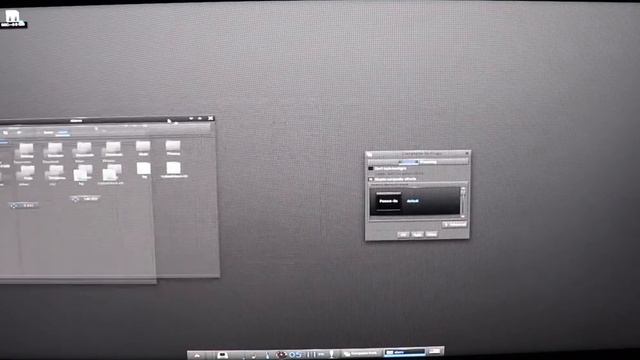
Task: Switch to the highlighted active taskbar window entry
Action: pos(404,352)
